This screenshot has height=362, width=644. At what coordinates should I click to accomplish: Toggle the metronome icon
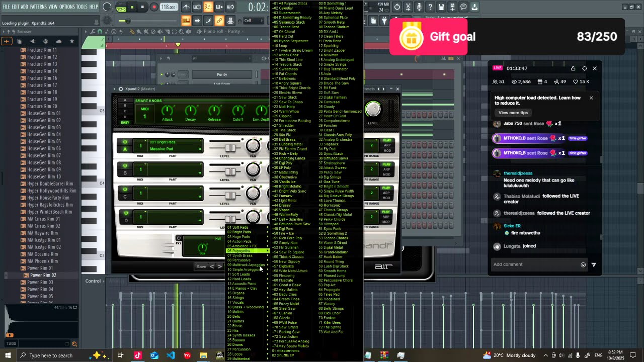tap(186, 7)
